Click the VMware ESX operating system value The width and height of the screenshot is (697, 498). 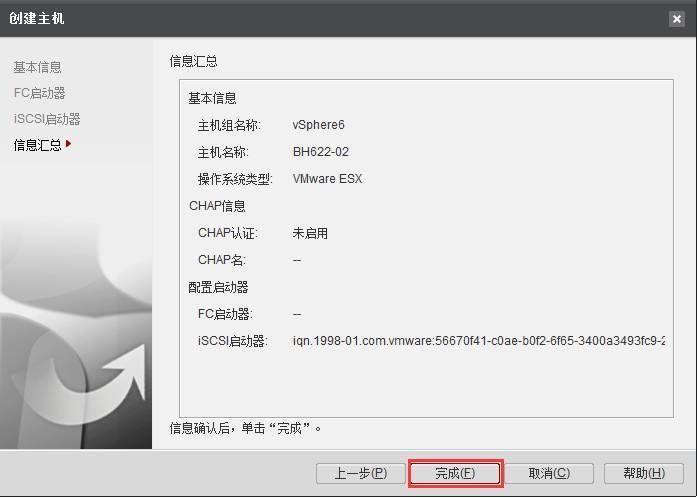point(327,179)
